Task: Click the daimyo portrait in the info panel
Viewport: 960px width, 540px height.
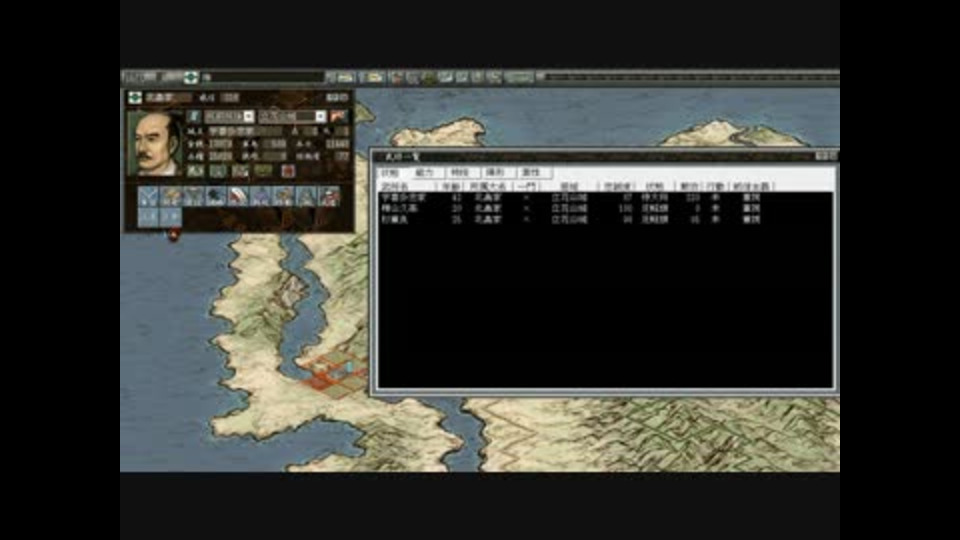Action: tap(154, 144)
